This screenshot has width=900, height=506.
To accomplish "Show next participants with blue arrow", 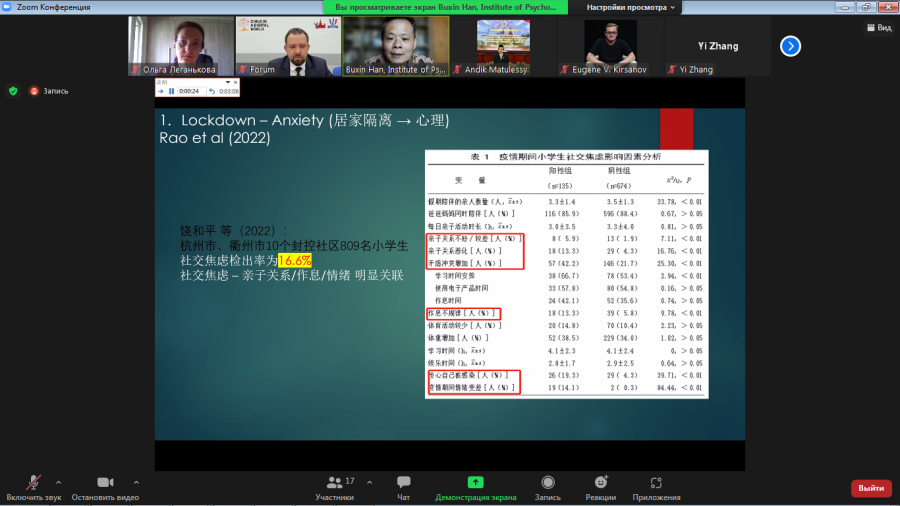I will 790,46.
